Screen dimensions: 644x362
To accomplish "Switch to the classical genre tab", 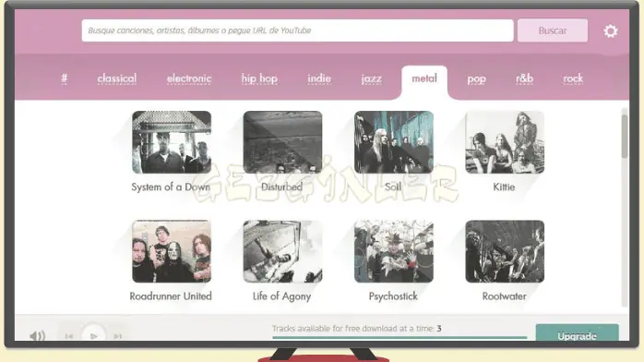I will 117,78.
